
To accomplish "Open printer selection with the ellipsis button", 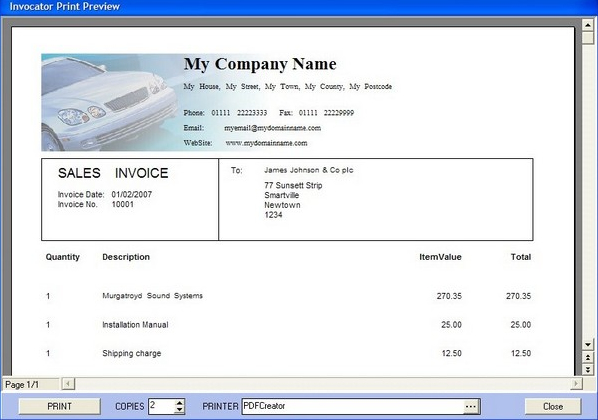I will (471, 407).
